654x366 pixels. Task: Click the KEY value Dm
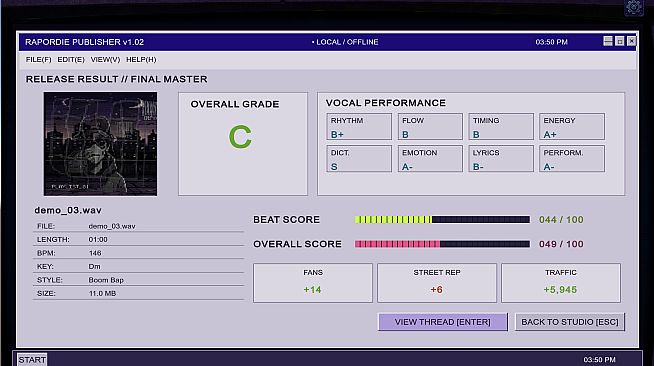point(94,266)
